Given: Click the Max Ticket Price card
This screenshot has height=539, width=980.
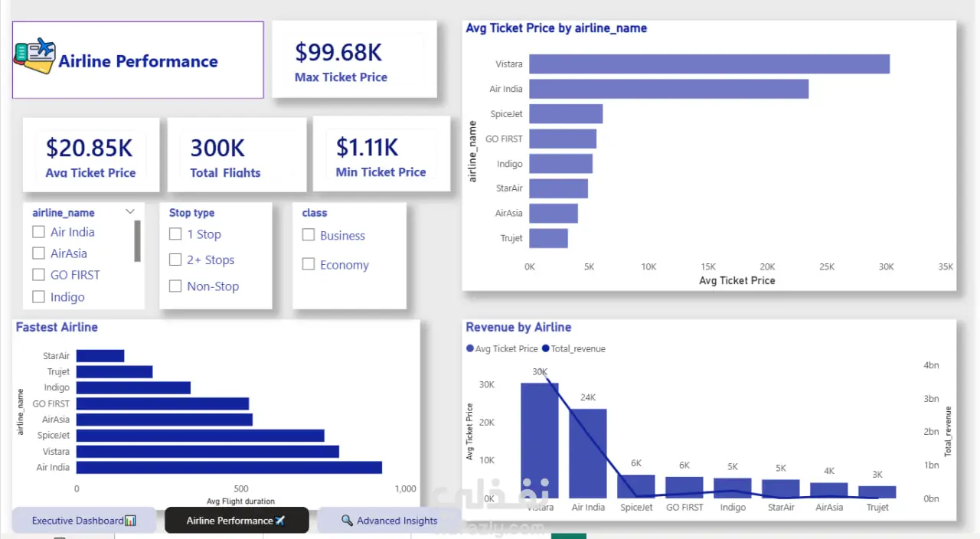Looking at the screenshot, I should pyautogui.click(x=354, y=59).
